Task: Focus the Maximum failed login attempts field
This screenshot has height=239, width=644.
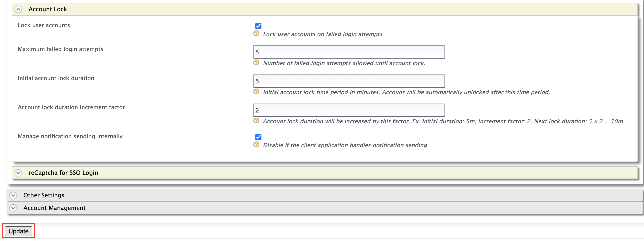Action: click(x=349, y=52)
